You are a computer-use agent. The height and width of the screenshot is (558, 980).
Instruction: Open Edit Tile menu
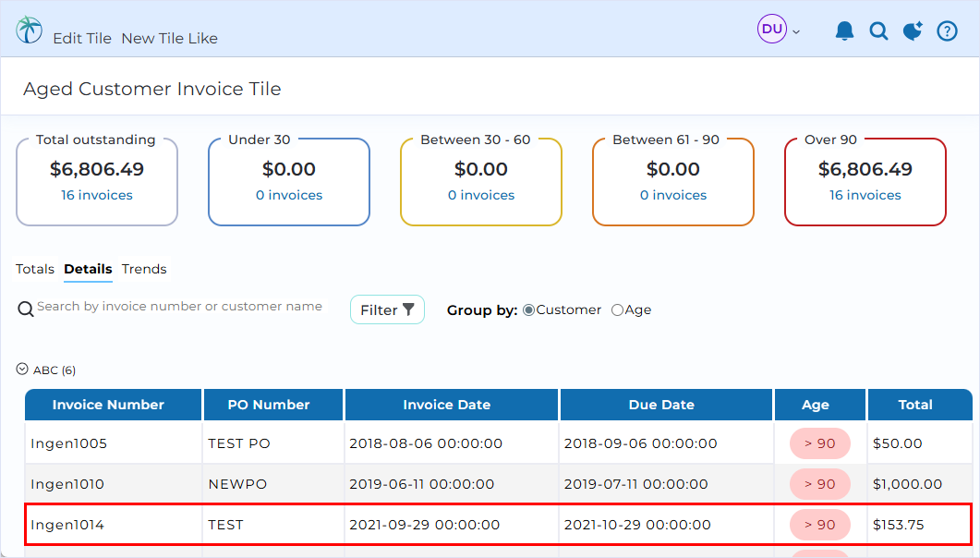(x=82, y=38)
